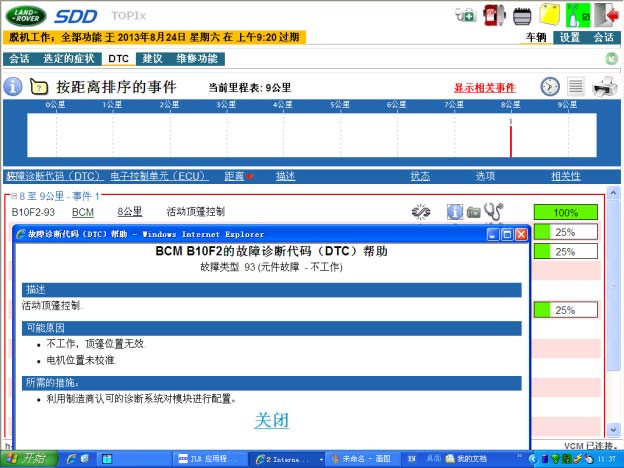Click the 状态 column header

(x=420, y=176)
